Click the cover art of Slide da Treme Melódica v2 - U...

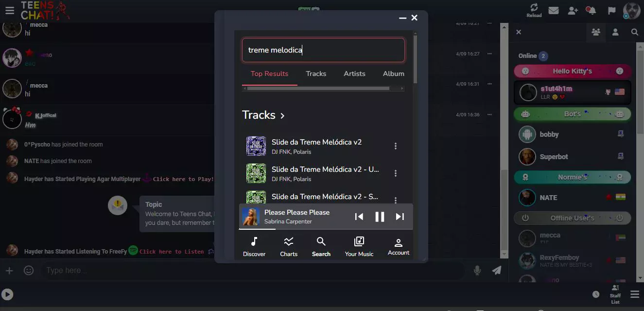[x=256, y=173]
